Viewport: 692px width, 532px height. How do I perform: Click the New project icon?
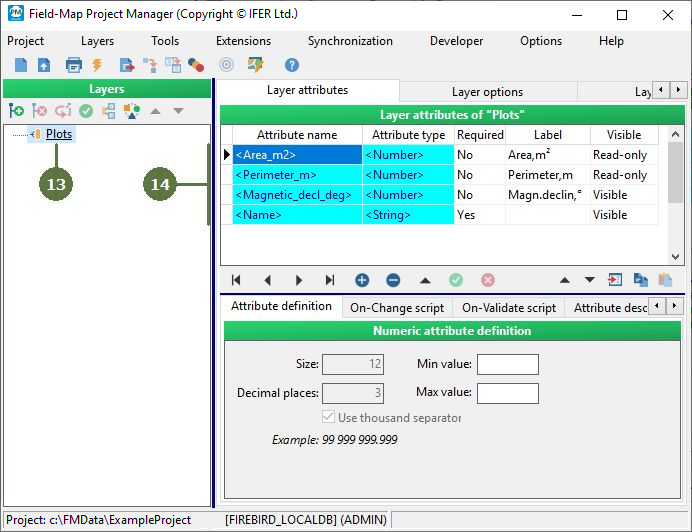pos(20,65)
